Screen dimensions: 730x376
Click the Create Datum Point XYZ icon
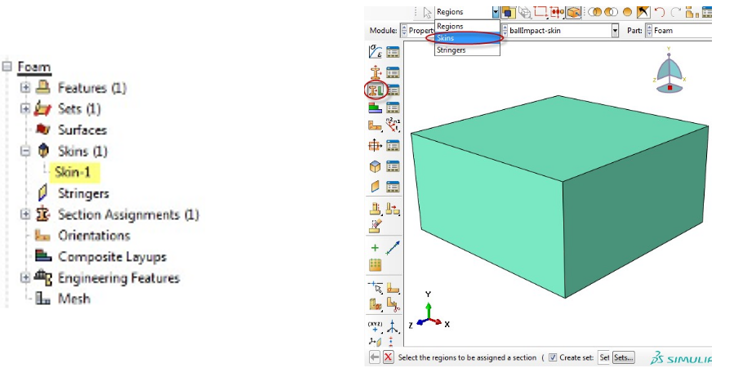click(375, 326)
